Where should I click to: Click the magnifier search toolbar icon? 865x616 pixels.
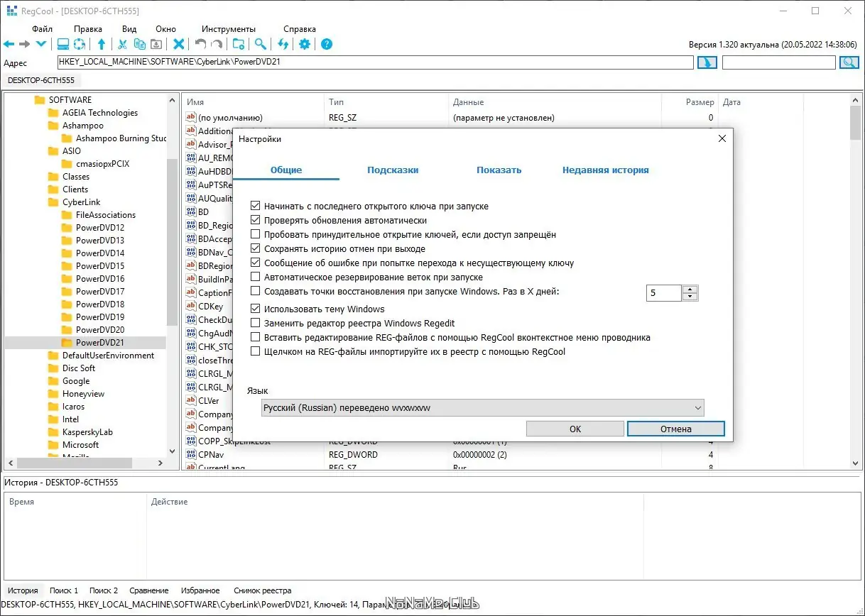pos(261,44)
